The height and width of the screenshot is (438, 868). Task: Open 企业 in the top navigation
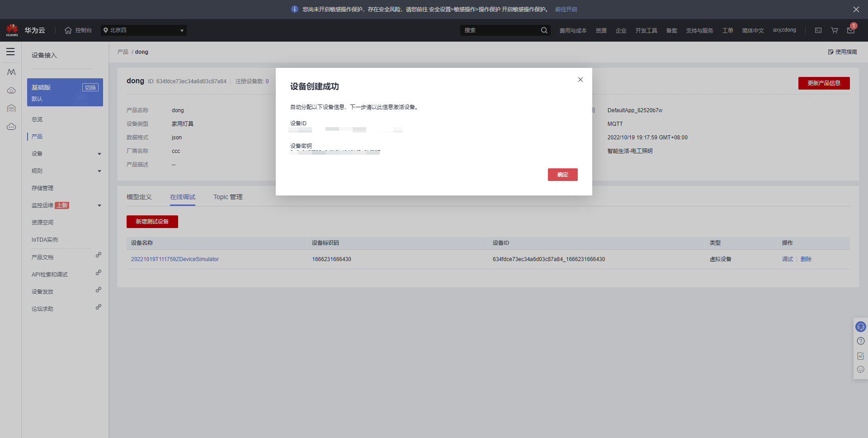point(621,31)
